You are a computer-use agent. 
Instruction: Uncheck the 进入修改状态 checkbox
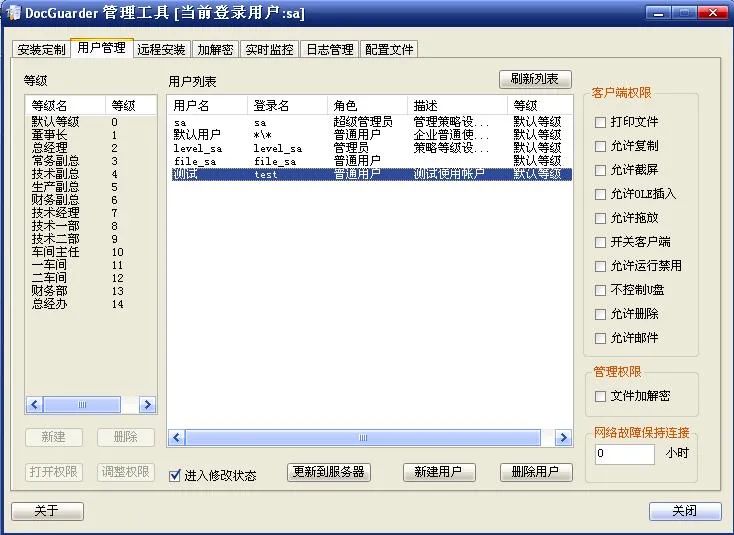pyautogui.click(x=175, y=476)
